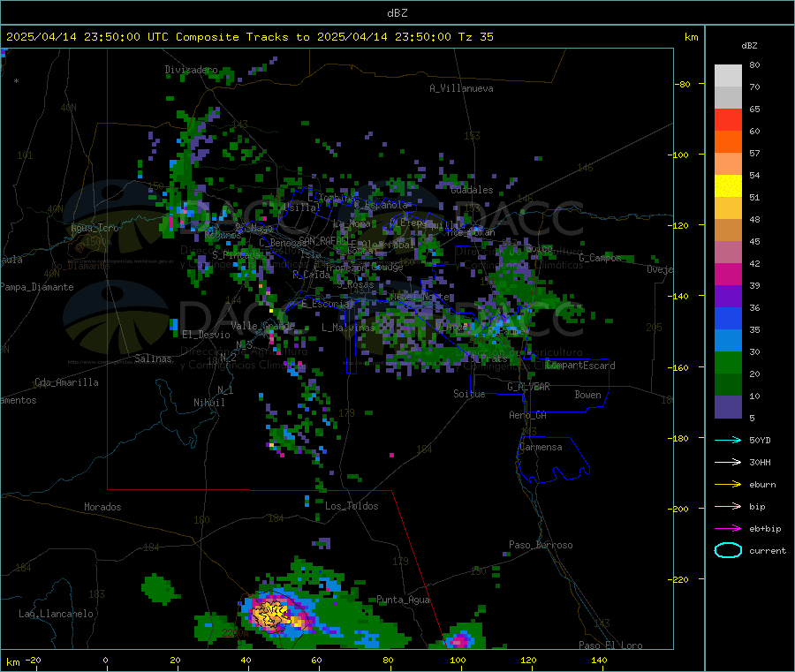
Task: Click the E_Escorial label
Action: coord(328,304)
